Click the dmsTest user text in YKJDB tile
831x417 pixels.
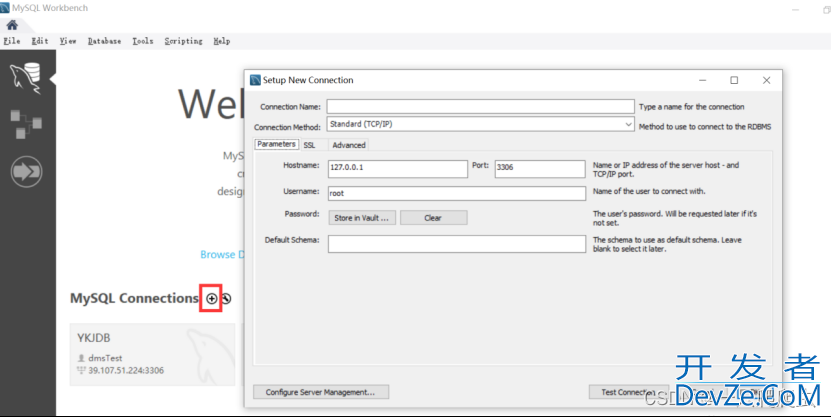point(105,358)
